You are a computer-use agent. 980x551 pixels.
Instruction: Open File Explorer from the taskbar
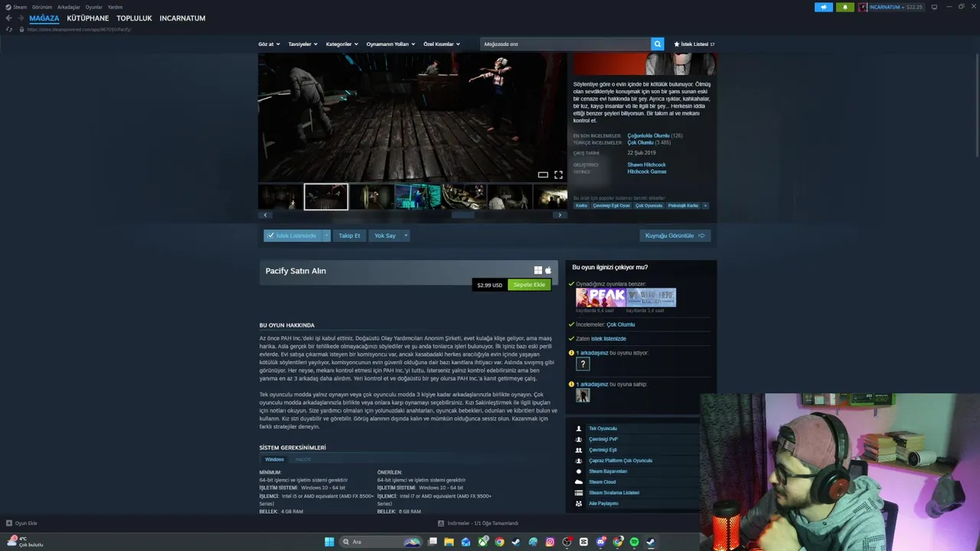[449, 542]
